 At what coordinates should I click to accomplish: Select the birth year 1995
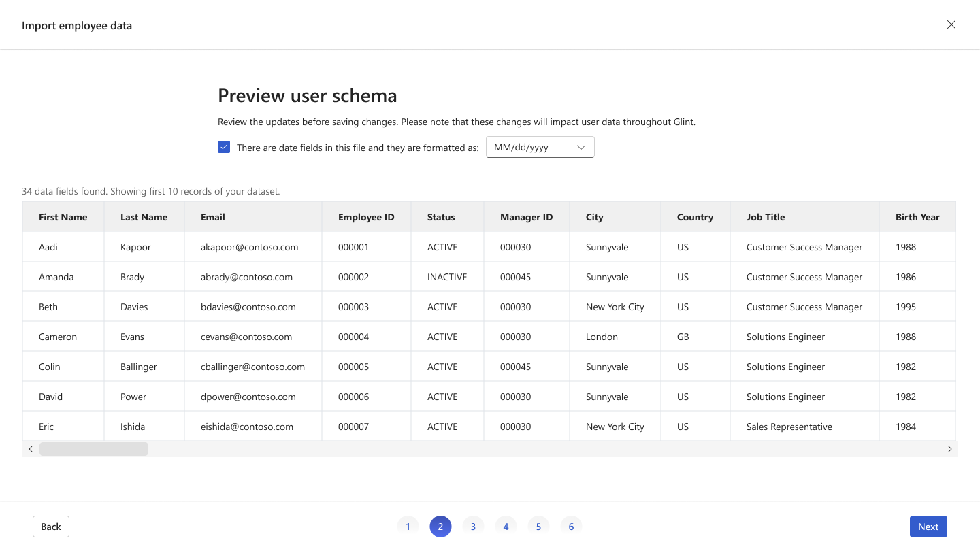pyautogui.click(x=906, y=307)
